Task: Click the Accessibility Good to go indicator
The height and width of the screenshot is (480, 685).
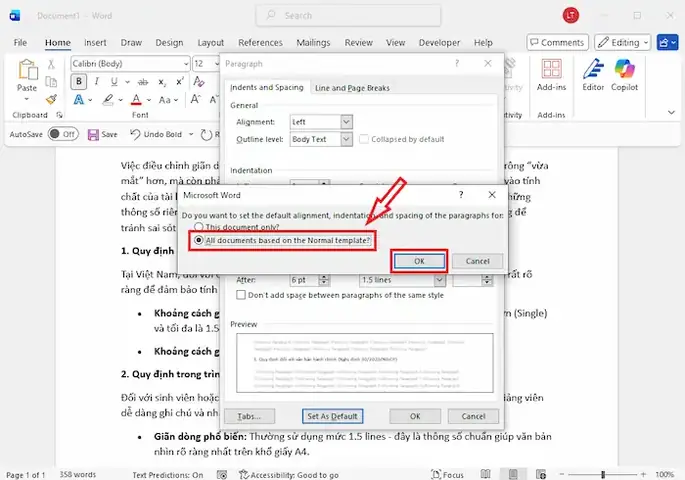Action: point(289,475)
